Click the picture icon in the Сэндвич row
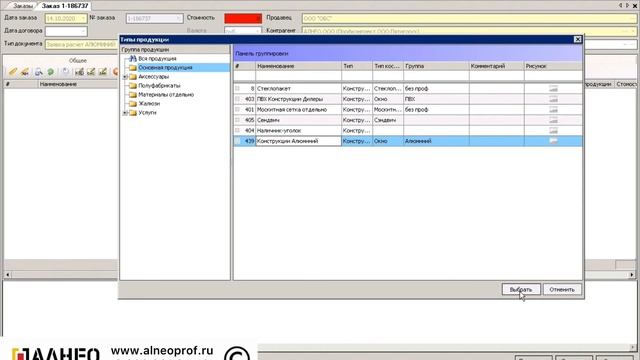Viewport: 640px width, 360px height. (553, 120)
